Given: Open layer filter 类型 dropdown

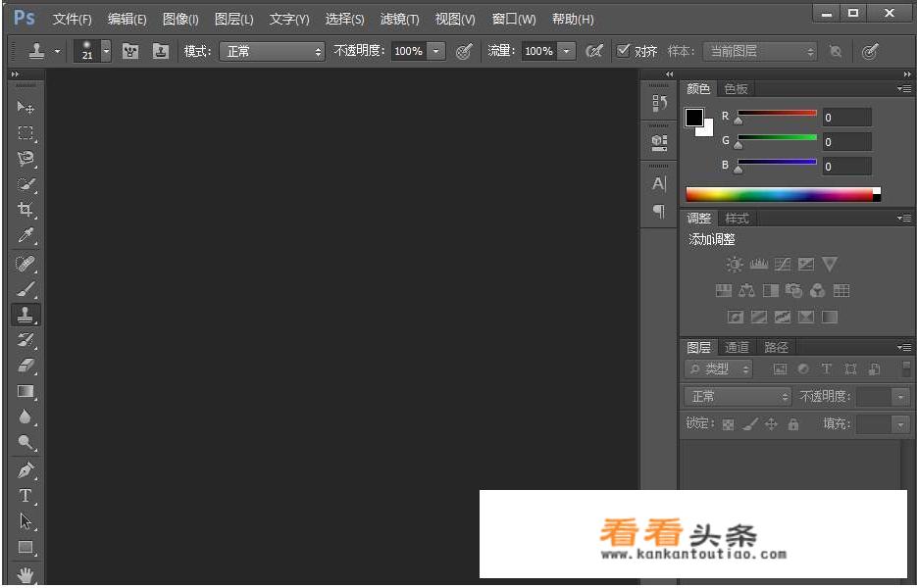Looking at the screenshot, I should tap(719, 368).
